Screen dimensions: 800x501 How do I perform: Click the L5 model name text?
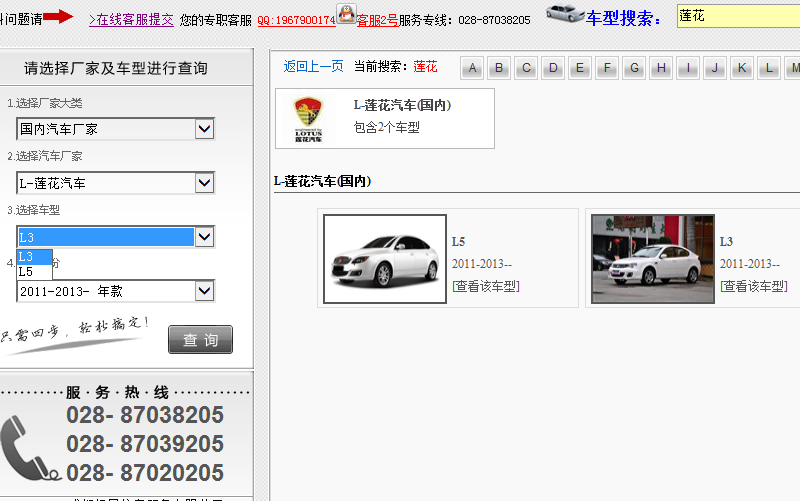(458, 241)
